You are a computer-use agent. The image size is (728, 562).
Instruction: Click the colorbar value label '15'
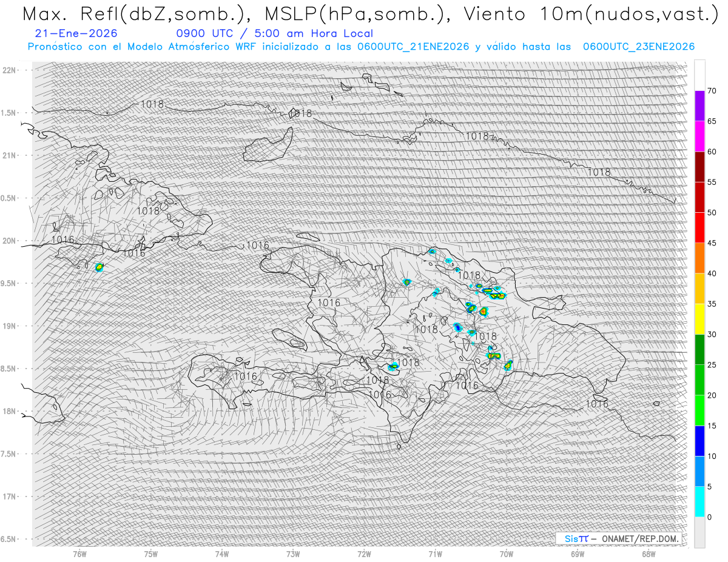point(712,426)
